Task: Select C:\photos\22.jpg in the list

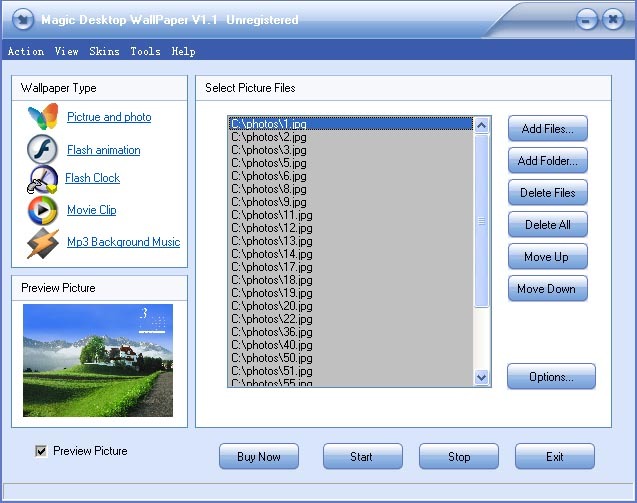Action: tap(351, 319)
